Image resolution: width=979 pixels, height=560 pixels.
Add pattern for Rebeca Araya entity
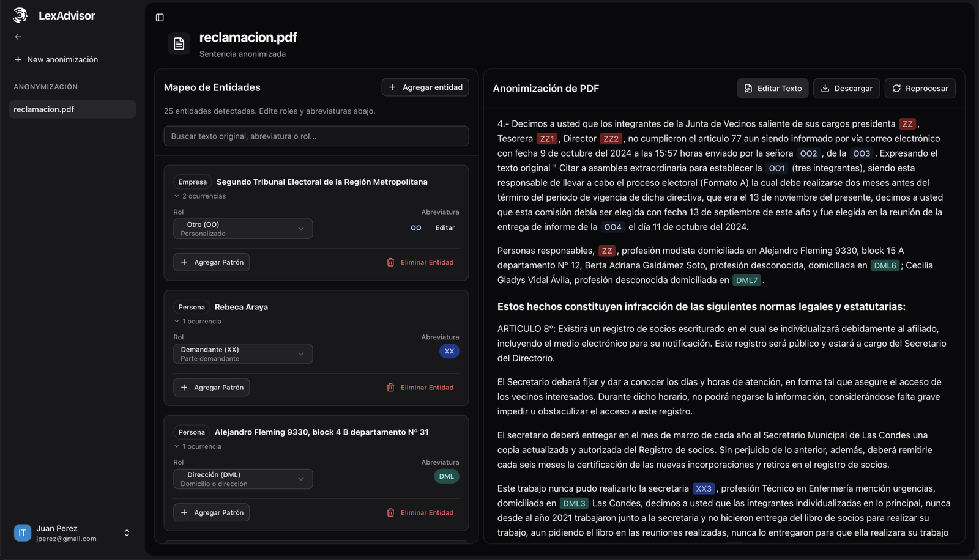pos(212,388)
